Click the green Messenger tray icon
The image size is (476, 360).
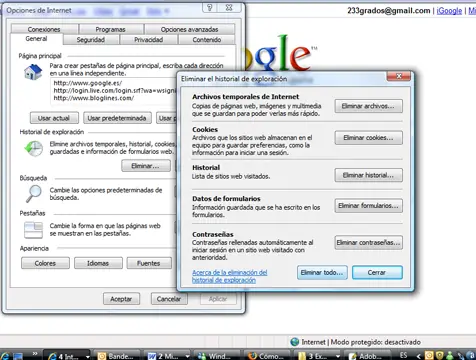pos(450,356)
